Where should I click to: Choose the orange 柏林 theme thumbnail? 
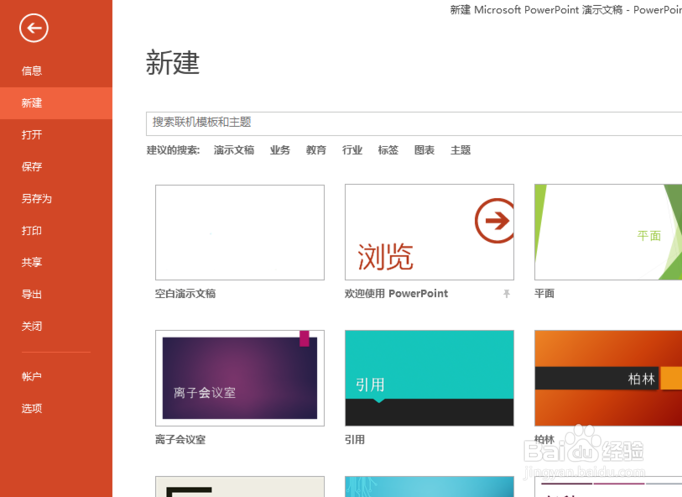(608, 378)
